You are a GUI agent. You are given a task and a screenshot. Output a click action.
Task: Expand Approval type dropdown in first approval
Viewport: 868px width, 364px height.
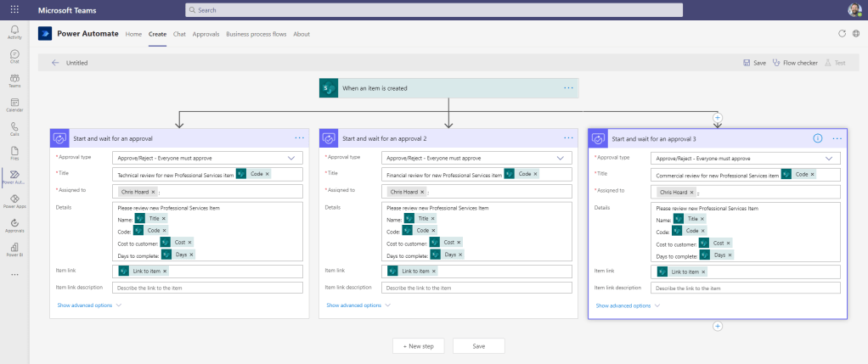(293, 158)
